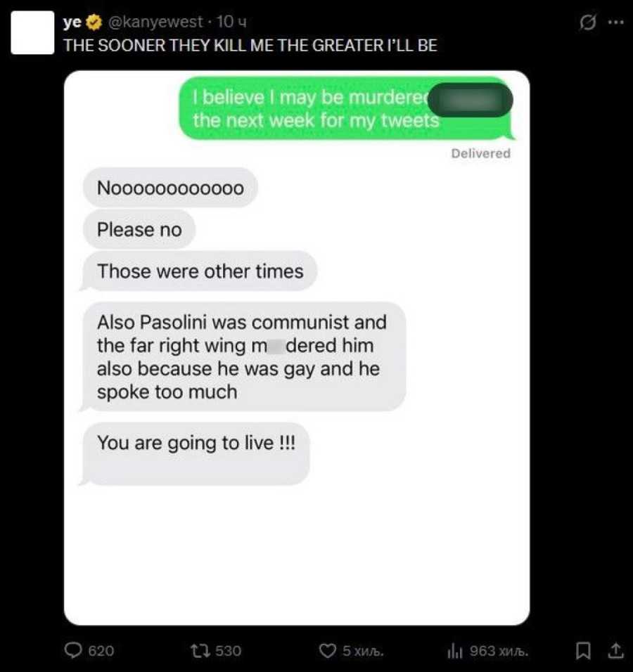Open the reply comments icon
The image size is (633, 672).
coord(73,650)
